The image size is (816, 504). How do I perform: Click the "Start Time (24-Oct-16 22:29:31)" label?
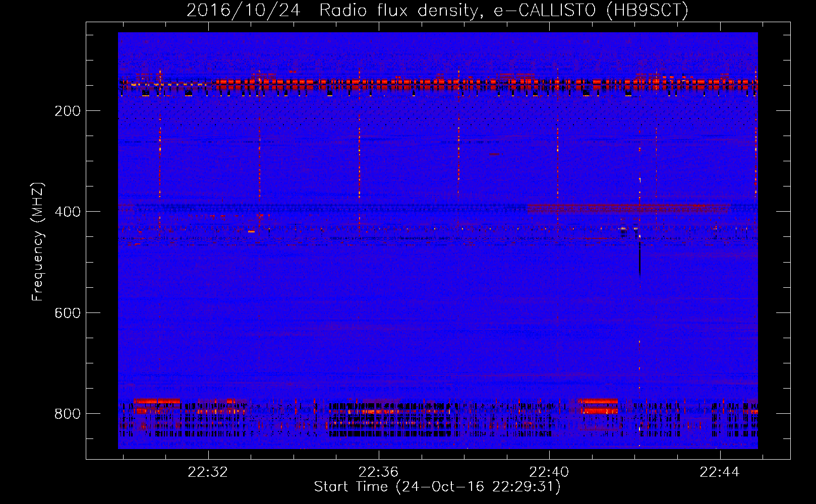[437, 487]
